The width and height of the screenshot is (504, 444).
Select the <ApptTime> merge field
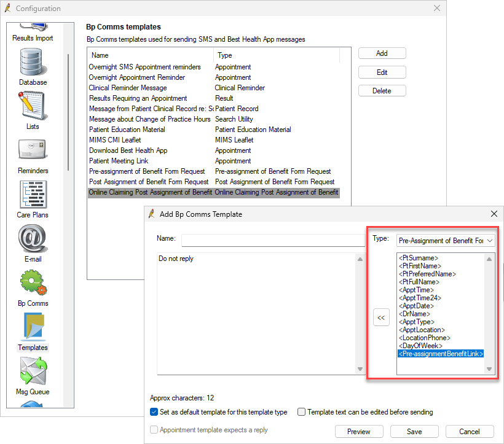tap(416, 290)
